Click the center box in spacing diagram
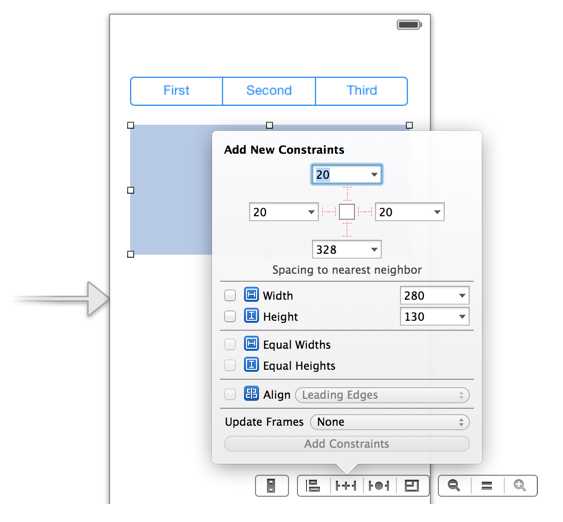The height and width of the screenshot is (522, 563). coord(347,212)
